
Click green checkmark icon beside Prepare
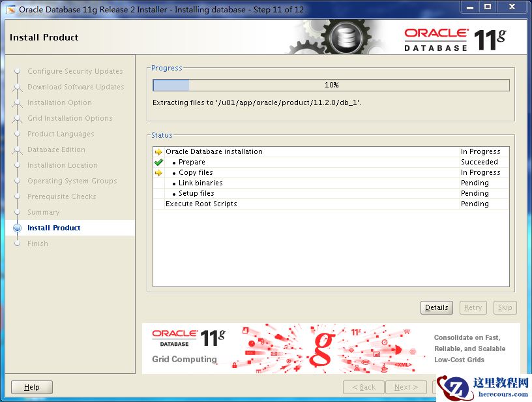(158, 162)
